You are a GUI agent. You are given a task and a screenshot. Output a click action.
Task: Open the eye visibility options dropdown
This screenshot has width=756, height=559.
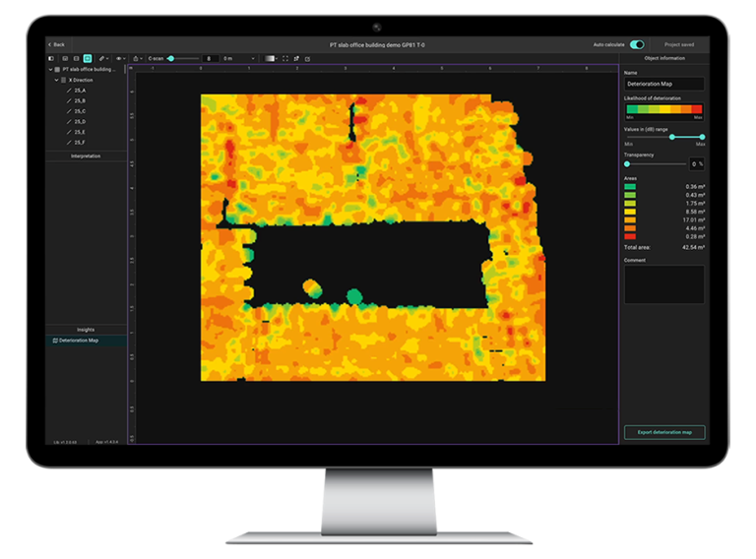[x=120, y=58]
